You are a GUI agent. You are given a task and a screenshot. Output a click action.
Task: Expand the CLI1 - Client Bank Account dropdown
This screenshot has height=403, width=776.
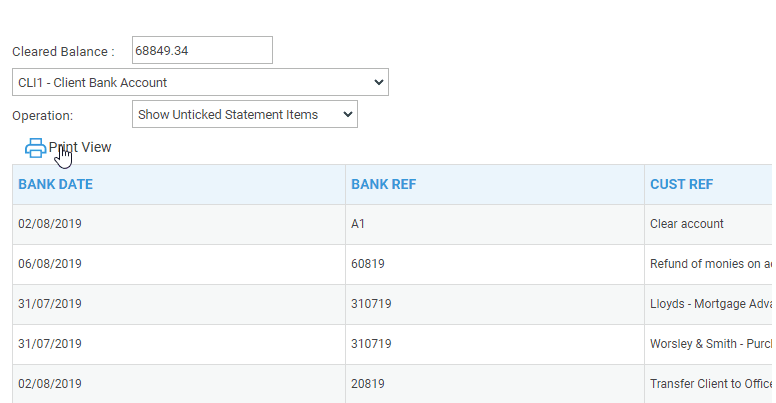point(200,82)
